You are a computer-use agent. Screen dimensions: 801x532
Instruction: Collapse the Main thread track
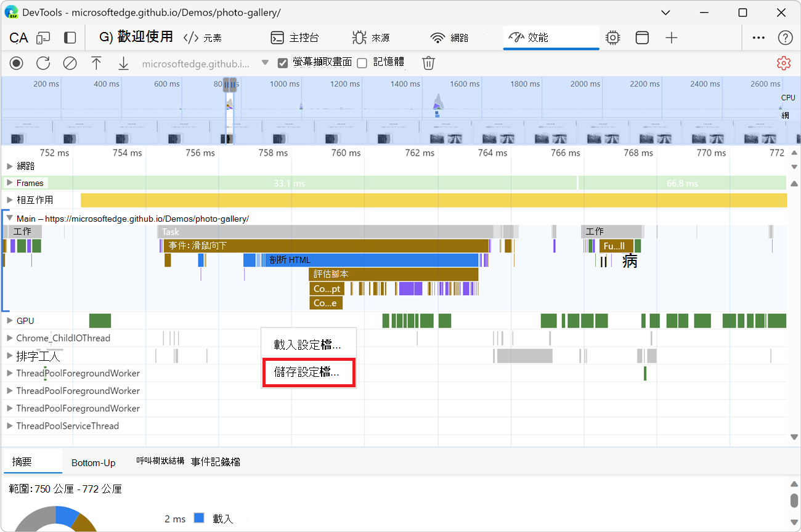[9, 218]
